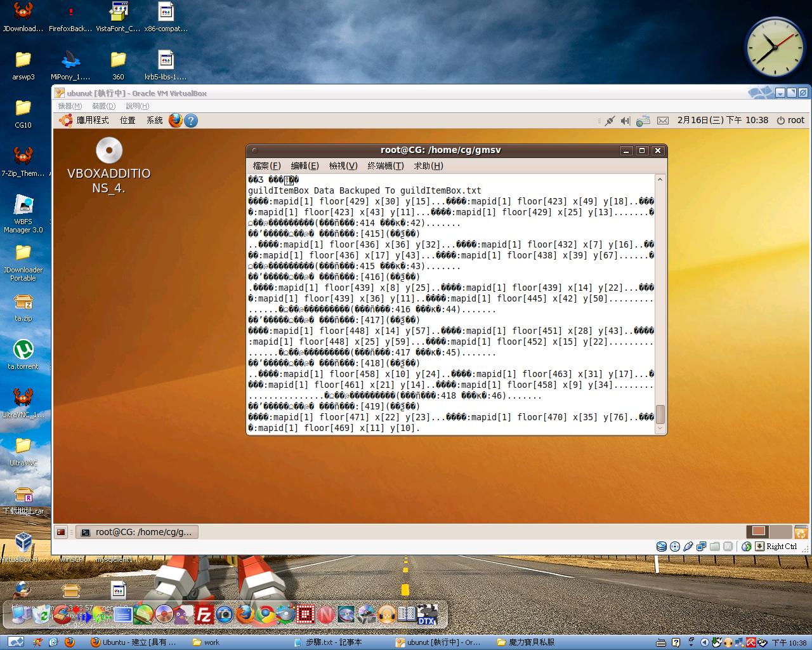Open the terminal 檔案(F) menu
The height and width of the screenshot is (650, 812).
266,166
